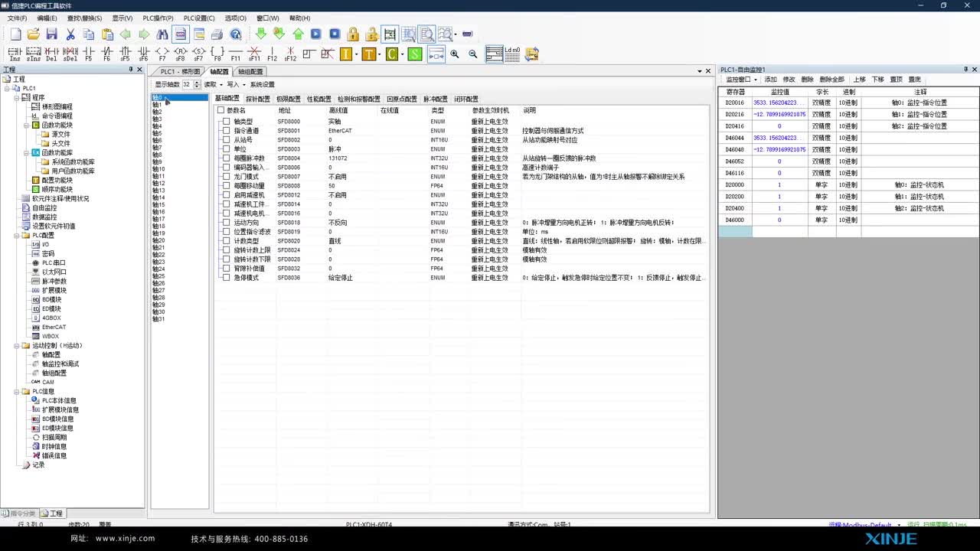
Task: Click the Print icon in toolbar
Action: click(217, 34)
